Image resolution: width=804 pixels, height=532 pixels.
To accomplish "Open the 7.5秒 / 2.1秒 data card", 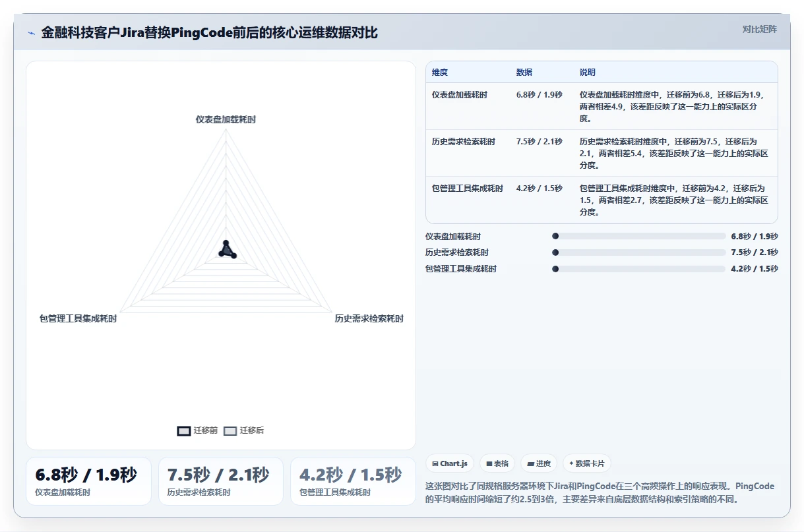I will (x=221, y=481).
